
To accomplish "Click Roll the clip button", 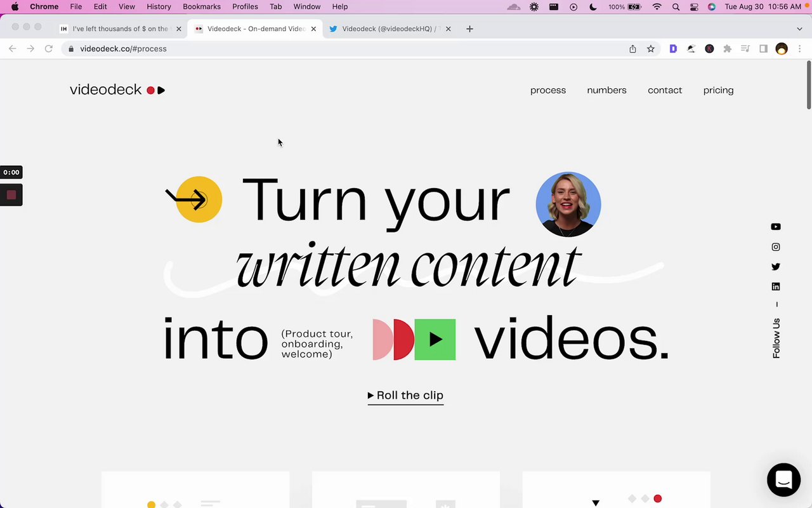I will (x=405, y=396).
